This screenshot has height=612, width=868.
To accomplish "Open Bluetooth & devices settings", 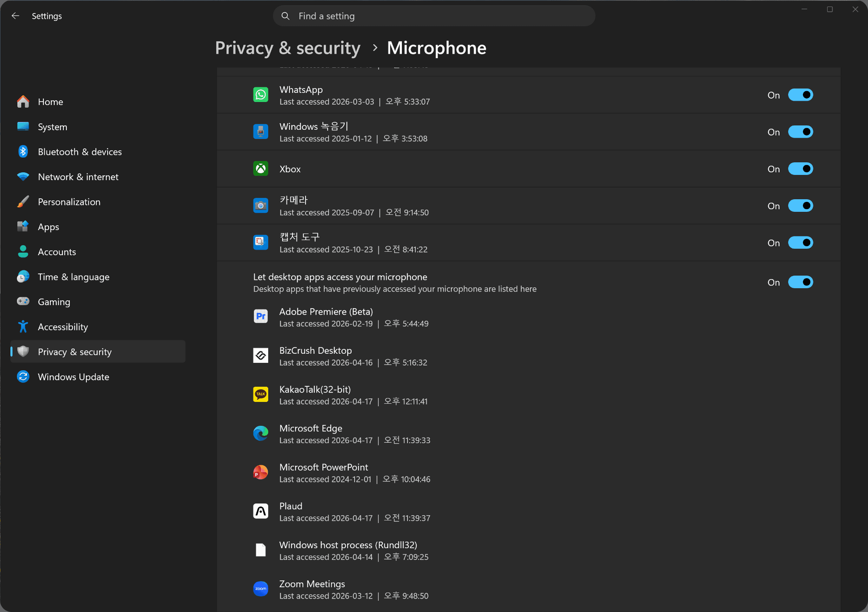I will (x=79, y=152).
